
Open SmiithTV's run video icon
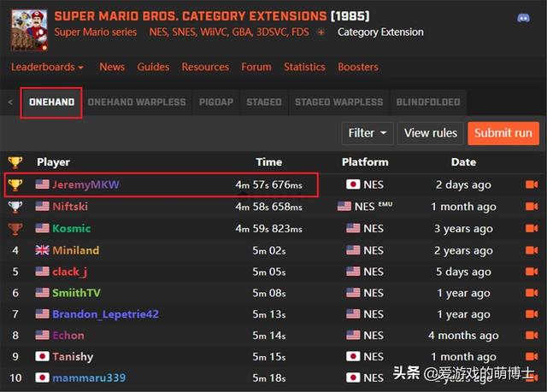(x=532, y=293)
